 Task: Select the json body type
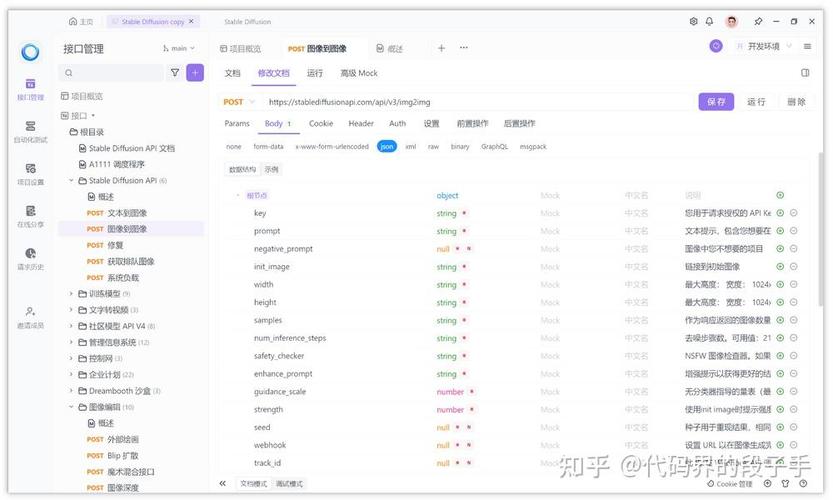coord(387,147)
